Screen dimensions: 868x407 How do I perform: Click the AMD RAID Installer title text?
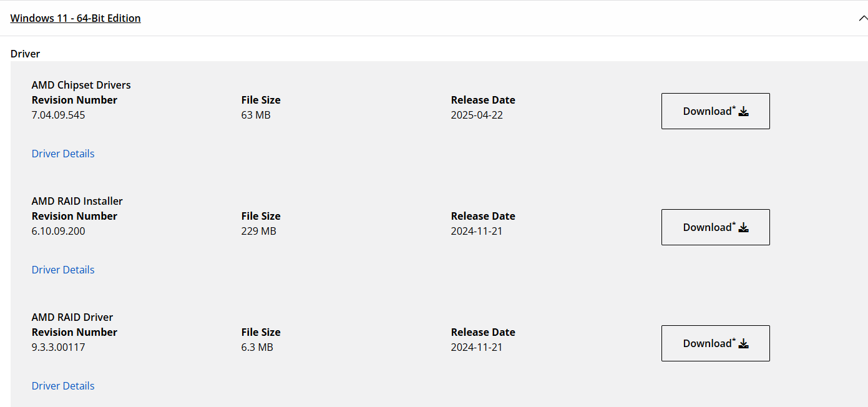tap(77, 201)
